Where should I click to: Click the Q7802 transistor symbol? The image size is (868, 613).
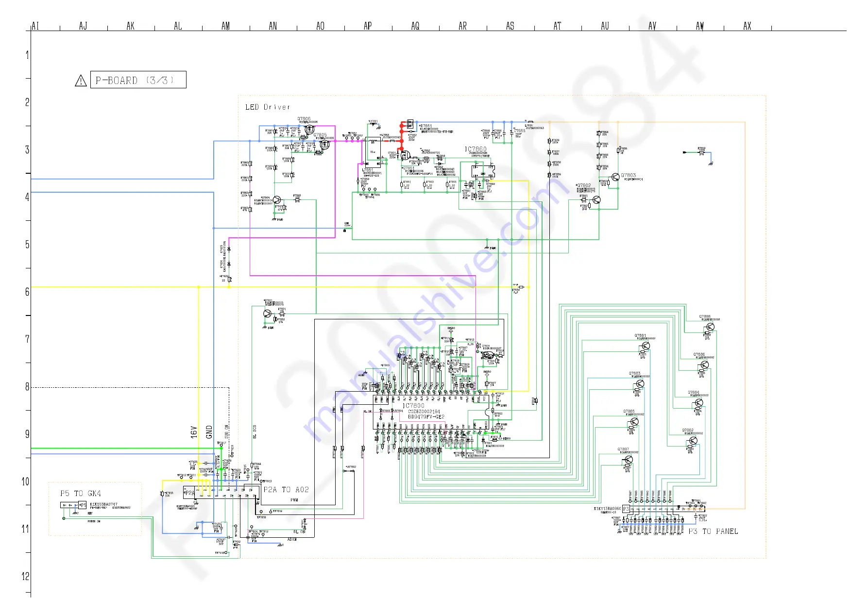[x=597, y=199]
